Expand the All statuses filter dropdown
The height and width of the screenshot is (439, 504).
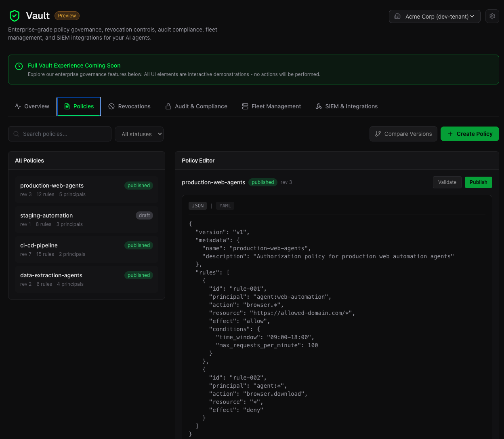tap(139, 134)
